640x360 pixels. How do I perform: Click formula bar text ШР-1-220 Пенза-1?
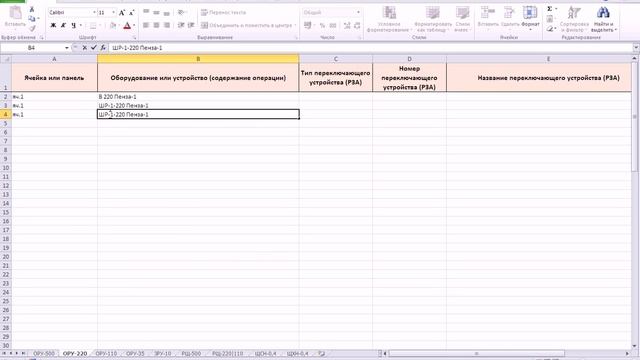[137, 48]
